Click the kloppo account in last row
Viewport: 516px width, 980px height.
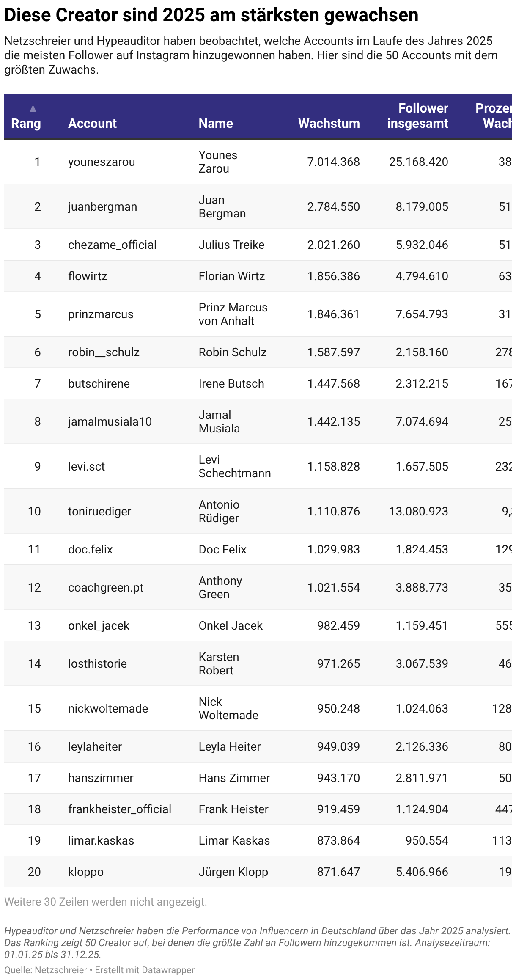point(86,872)
